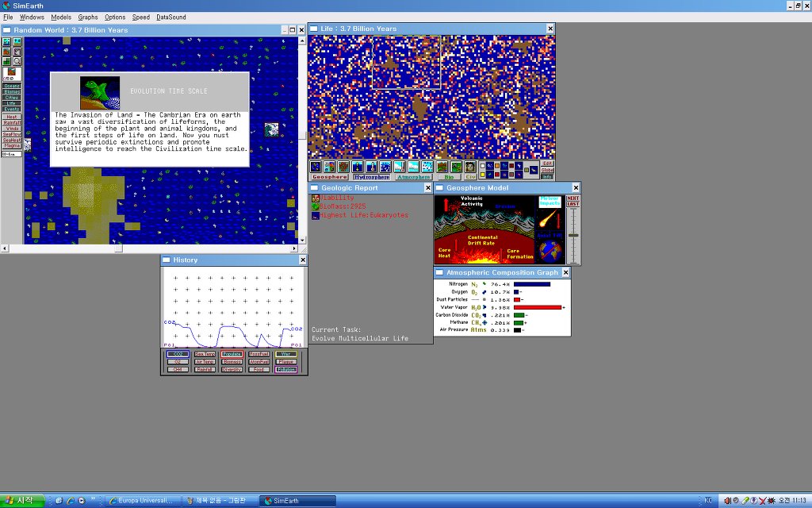
Task: Select Meteor Impacts in Geosphere Model
Action: (550, 201)
